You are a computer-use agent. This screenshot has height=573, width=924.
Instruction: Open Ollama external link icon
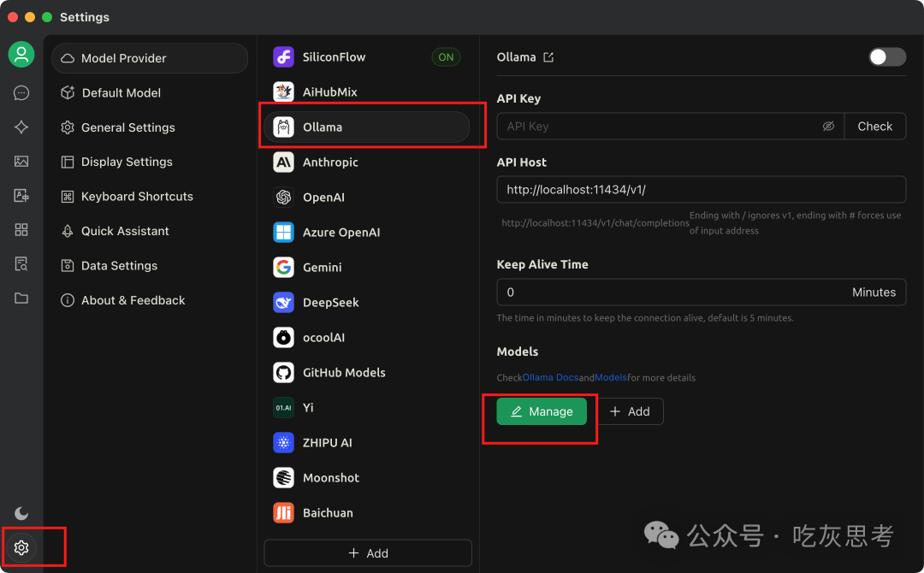(x=548, y=57)
